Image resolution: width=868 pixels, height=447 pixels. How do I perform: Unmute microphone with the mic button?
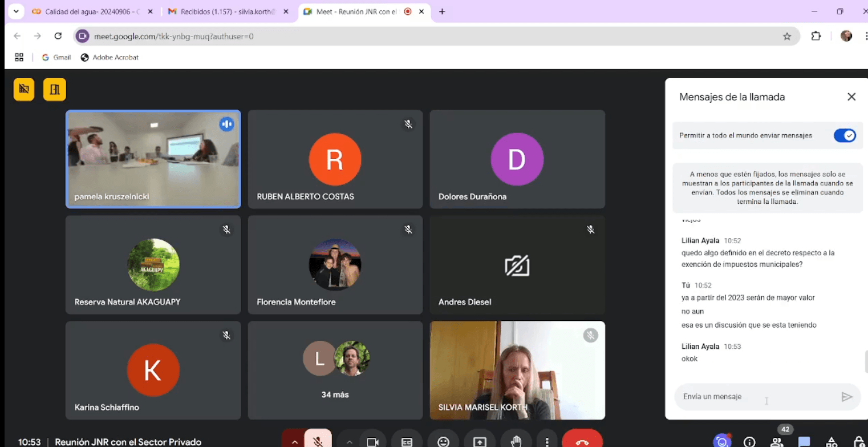click(318, 441)
